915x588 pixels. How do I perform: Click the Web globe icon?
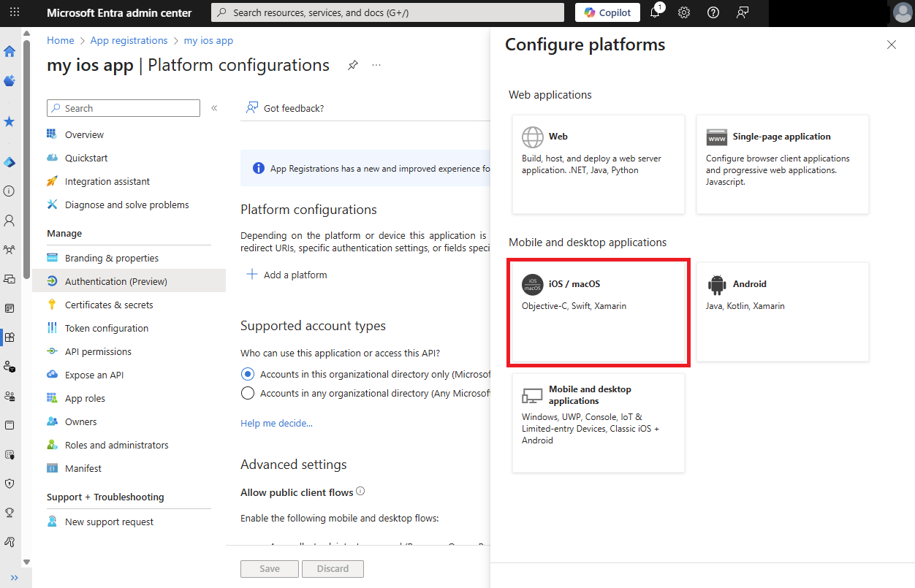point(533,137)
